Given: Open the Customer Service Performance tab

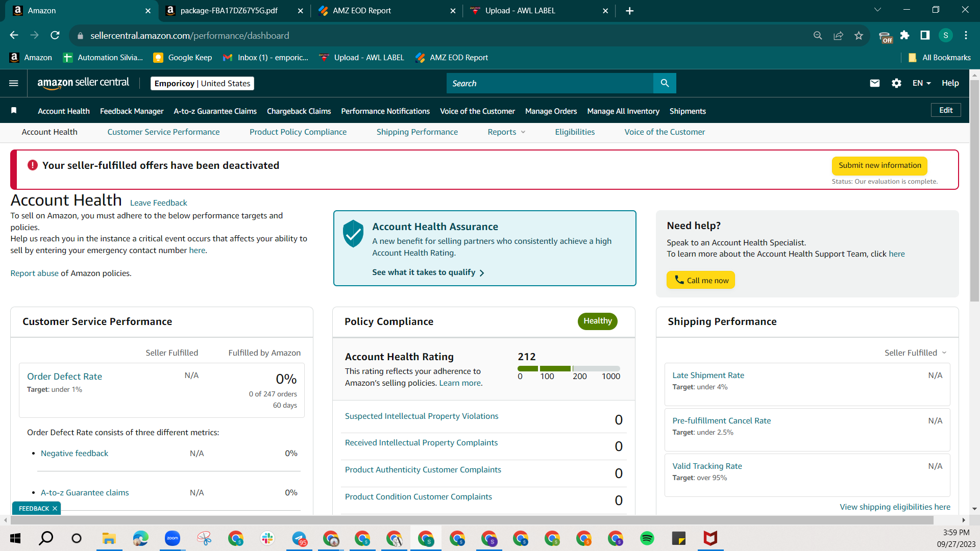Looking at the screenshot, I should coord(163,132).
